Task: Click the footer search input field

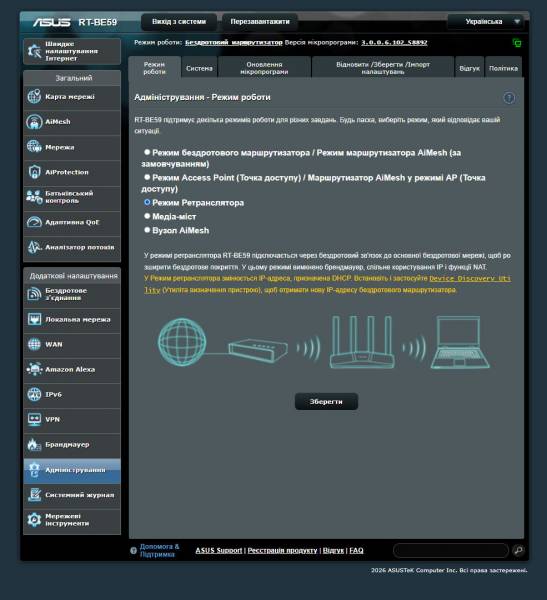Action: tap(451, 550)
